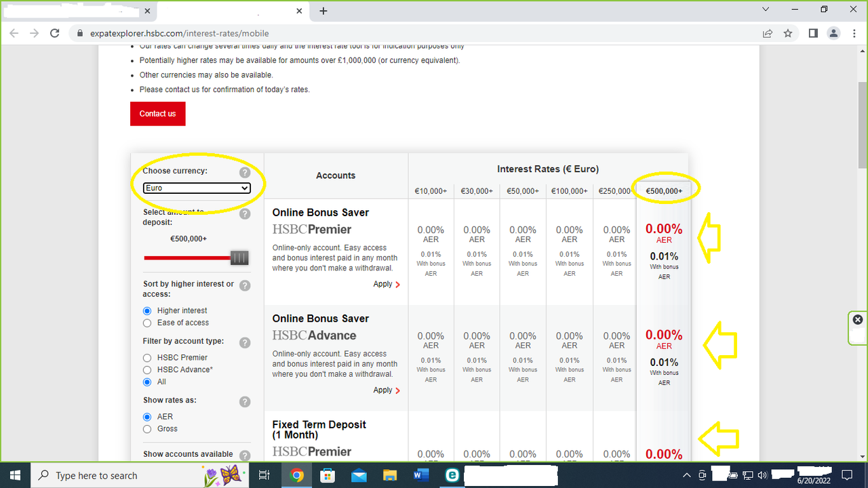Open Mail app from the taskbar

coord(359,475)
